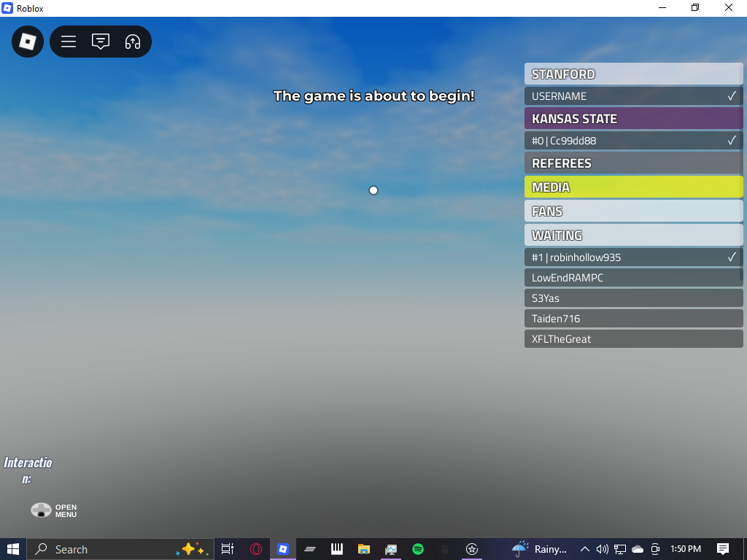Open File Explorer from taskbar
Screen dimensions: 747x560
click(364, 549)
